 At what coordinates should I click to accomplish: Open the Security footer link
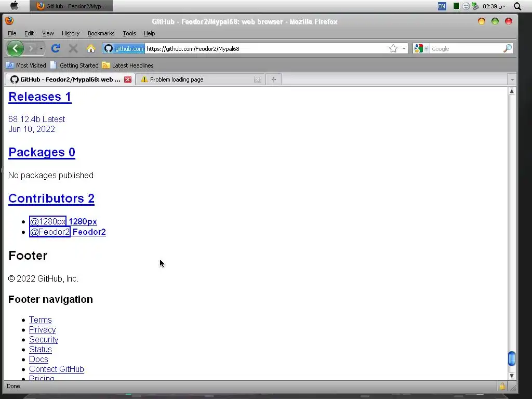(x=44, y=339)
